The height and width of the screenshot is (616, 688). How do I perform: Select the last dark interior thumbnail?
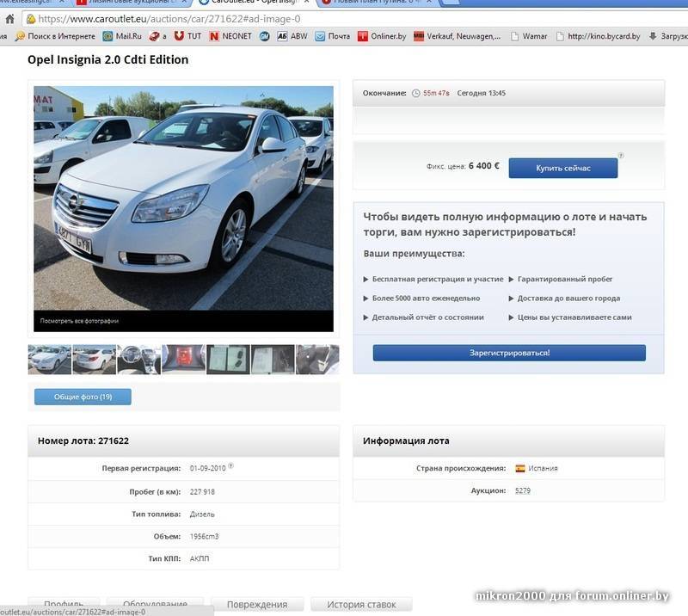(x=317, y=360)
